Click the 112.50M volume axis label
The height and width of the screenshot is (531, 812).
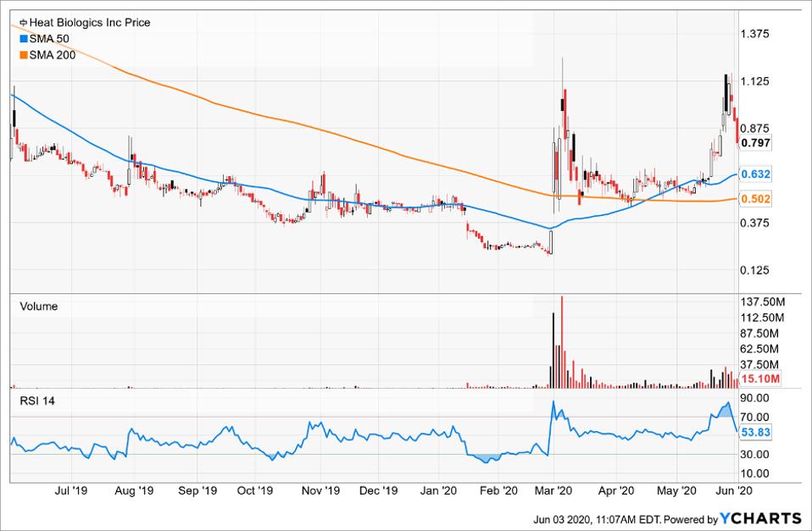[762, 318]
